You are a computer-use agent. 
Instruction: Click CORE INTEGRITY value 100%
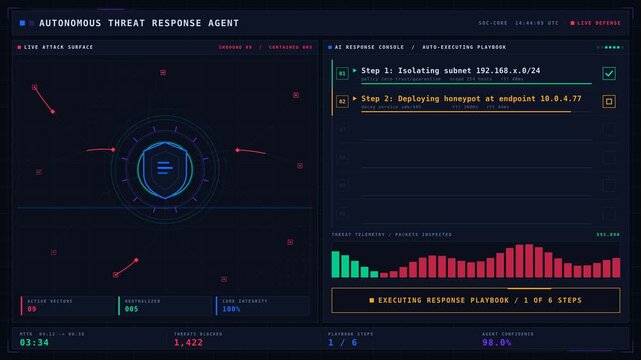(231, 309)
